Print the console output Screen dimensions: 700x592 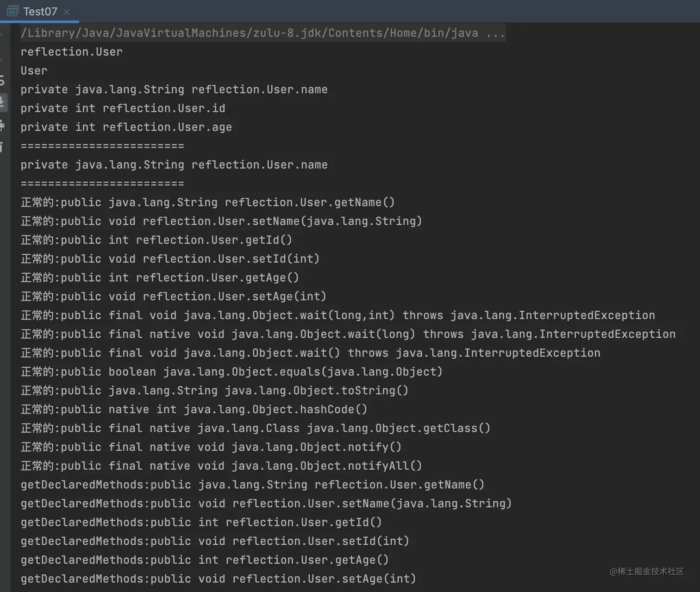[2, 125]
